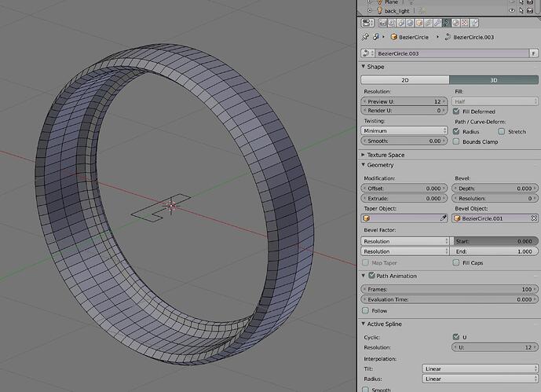This screenshot has width=541, height=392.
Task: Switch to the Object properties tab
Action: click(x=419, y=23)
